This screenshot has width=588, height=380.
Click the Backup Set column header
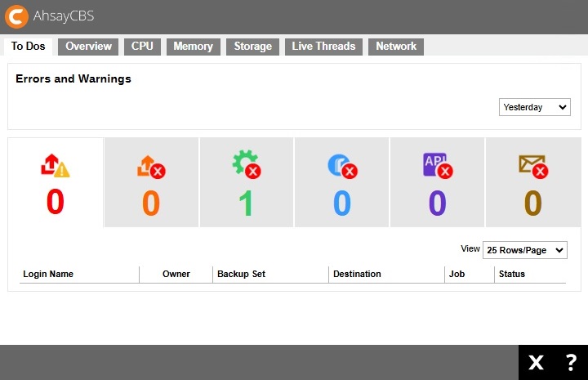[x=241, y=274]
